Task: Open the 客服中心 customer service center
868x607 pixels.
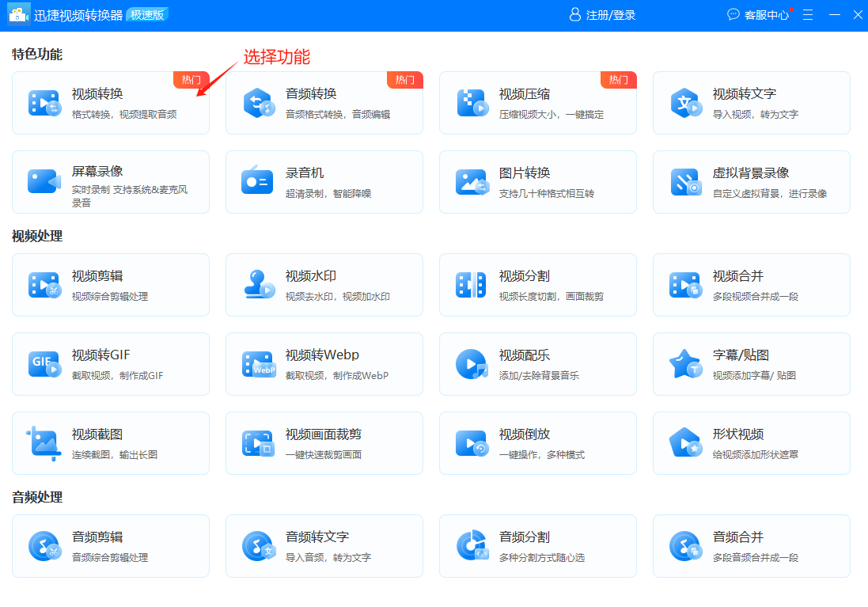Action: [764, 14]
